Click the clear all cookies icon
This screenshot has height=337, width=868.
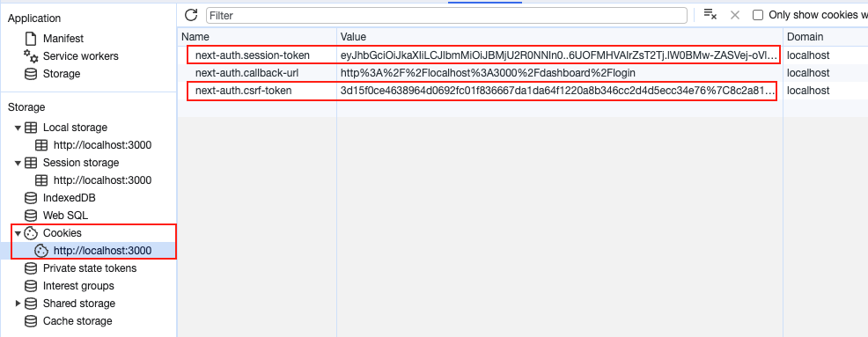(x=710, y=15)
